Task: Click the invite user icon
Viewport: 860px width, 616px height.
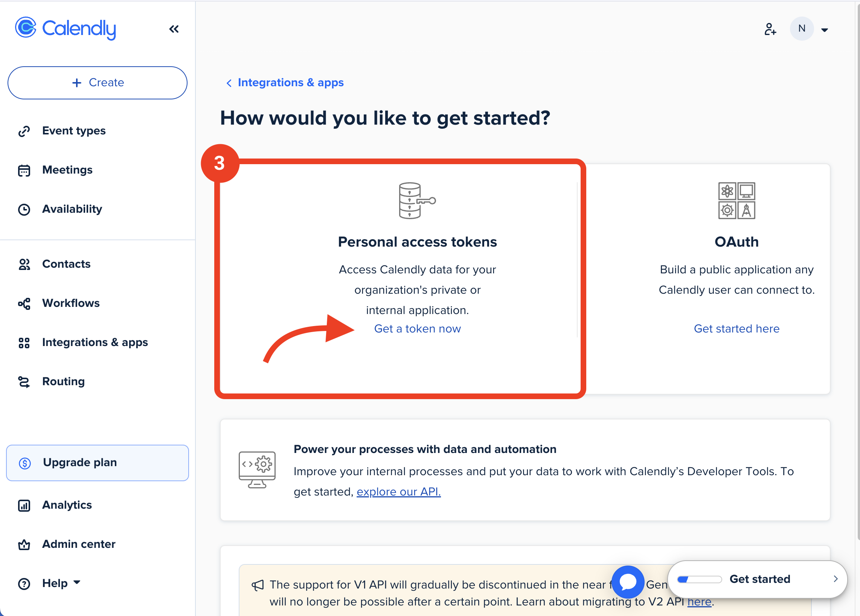Action: point(770,29)
